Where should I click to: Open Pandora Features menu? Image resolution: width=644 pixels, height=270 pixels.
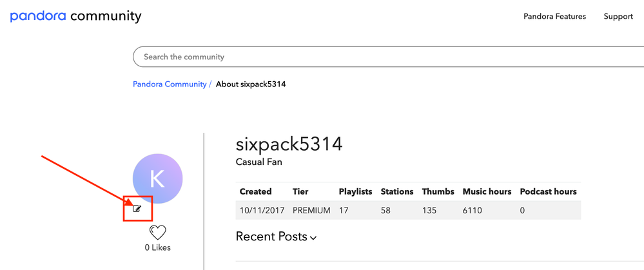click(554, 16)
